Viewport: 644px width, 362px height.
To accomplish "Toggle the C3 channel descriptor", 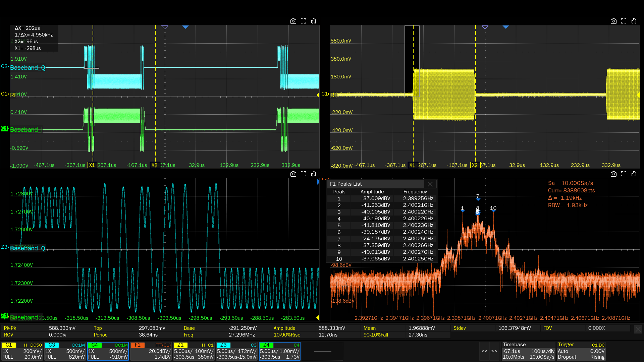I will pos(65,351).
